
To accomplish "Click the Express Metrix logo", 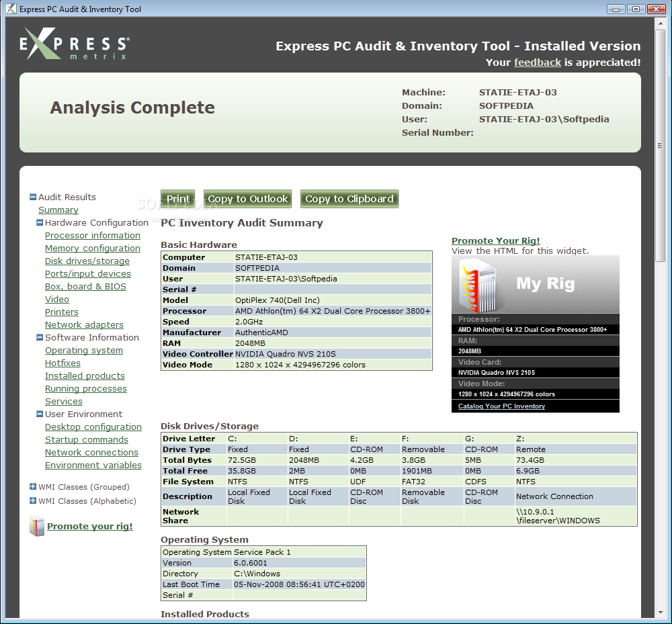I will point(75,44).
